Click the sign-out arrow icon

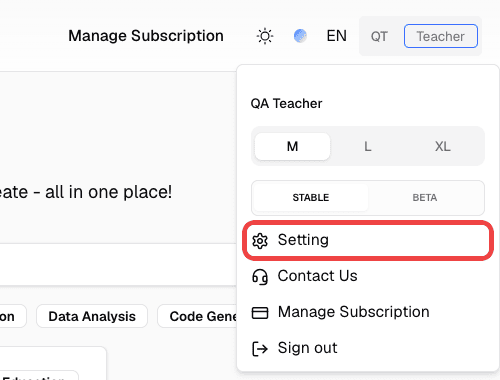[260, 349]
